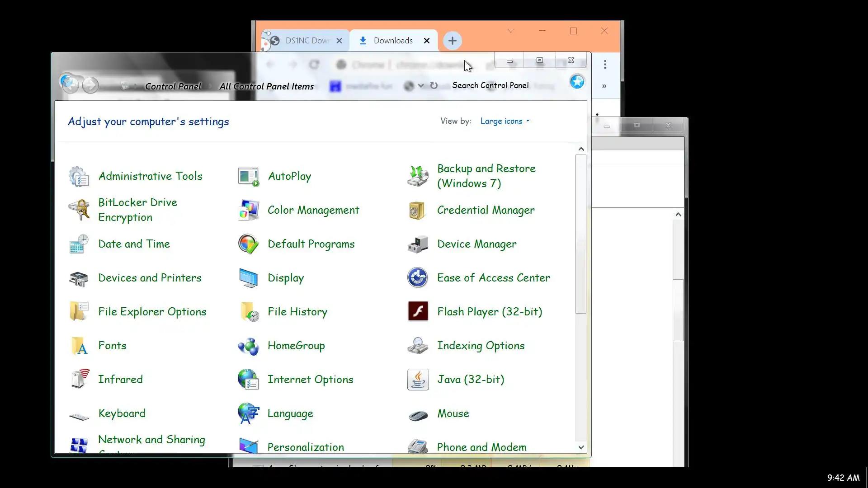Image resolution: width=868 pixels, height=488 pixels.
Task: Open the address bar history dropdown arrow
Action: tap(421, 86)
